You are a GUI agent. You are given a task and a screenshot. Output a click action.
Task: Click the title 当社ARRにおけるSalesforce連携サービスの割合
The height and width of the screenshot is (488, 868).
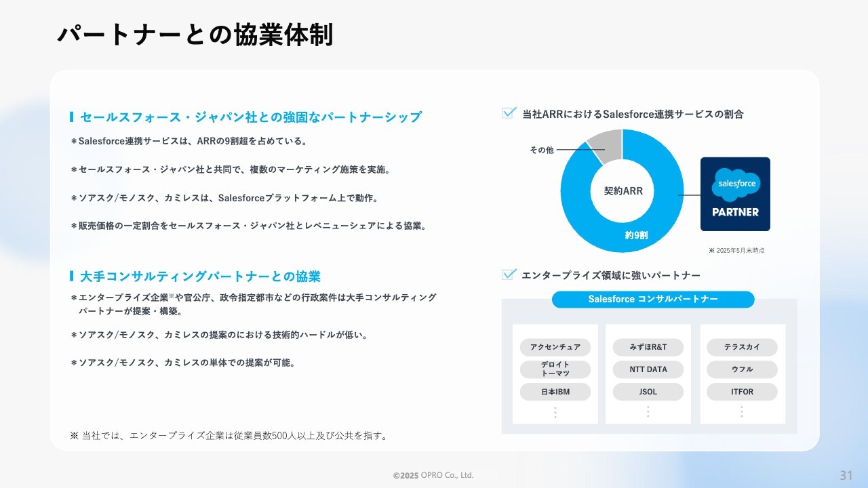point(633,114)
